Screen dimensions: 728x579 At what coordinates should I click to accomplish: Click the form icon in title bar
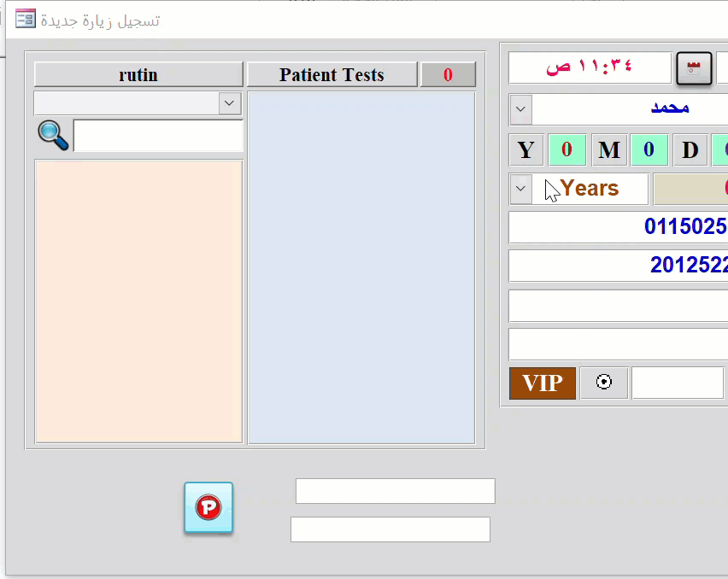25,20
